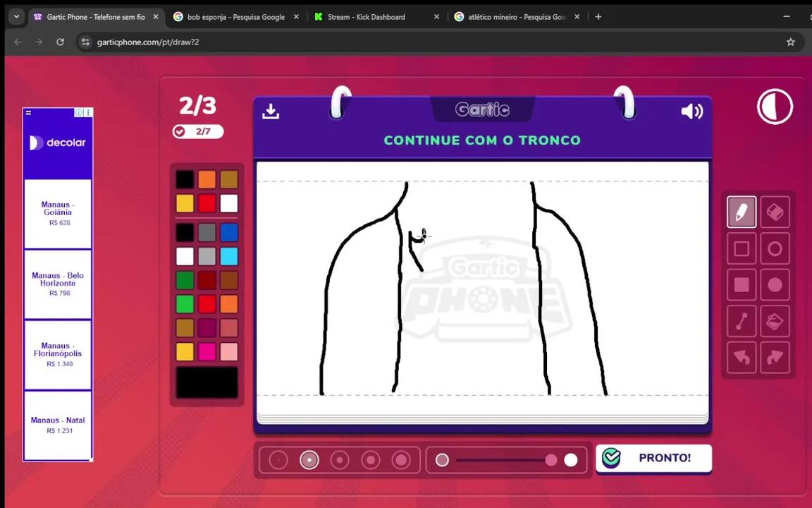Pick the gray color swatch
Screen dimensions: 812x508
207,233
